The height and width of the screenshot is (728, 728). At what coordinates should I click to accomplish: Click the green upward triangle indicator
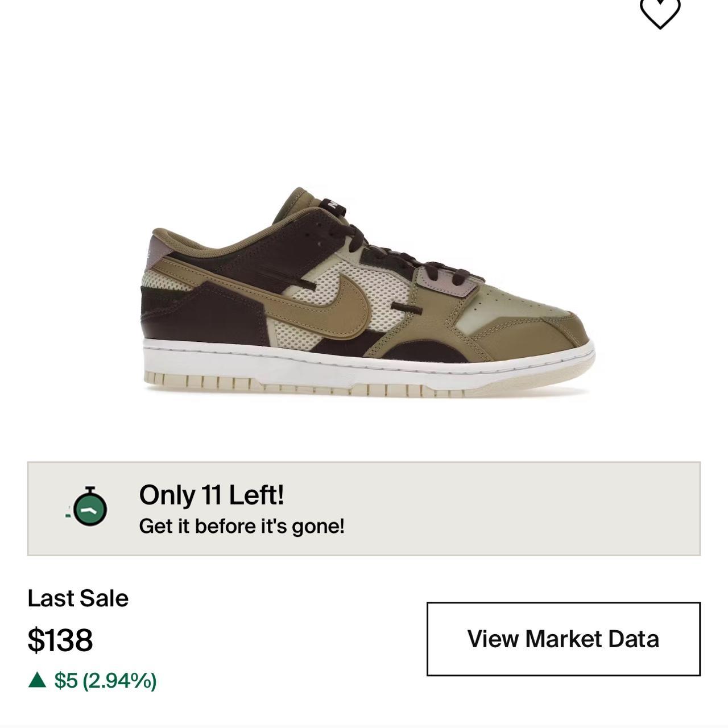tap(38, 680)
